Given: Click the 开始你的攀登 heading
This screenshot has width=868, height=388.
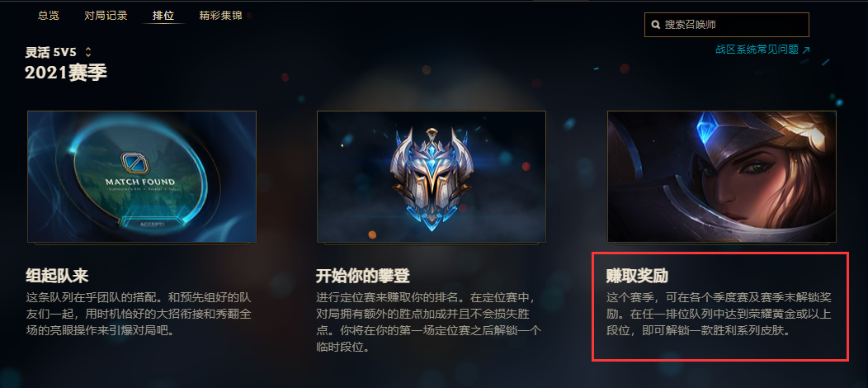Looking at the screenshot, I should click(362, 276).
